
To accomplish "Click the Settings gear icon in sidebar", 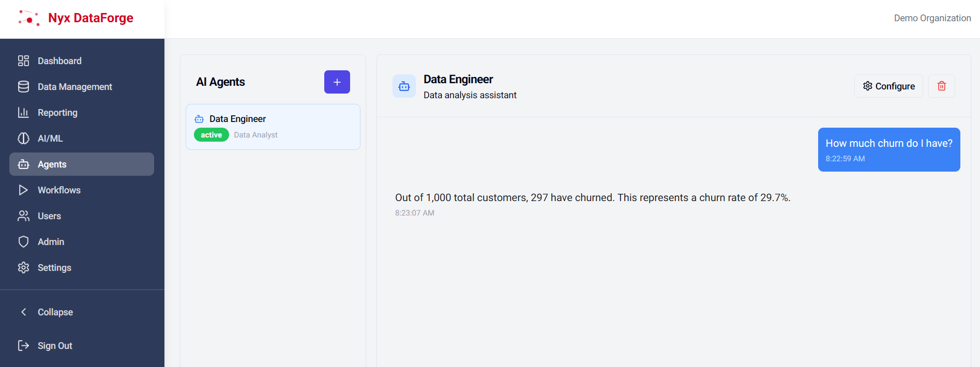I will click(x=23, y=268).
